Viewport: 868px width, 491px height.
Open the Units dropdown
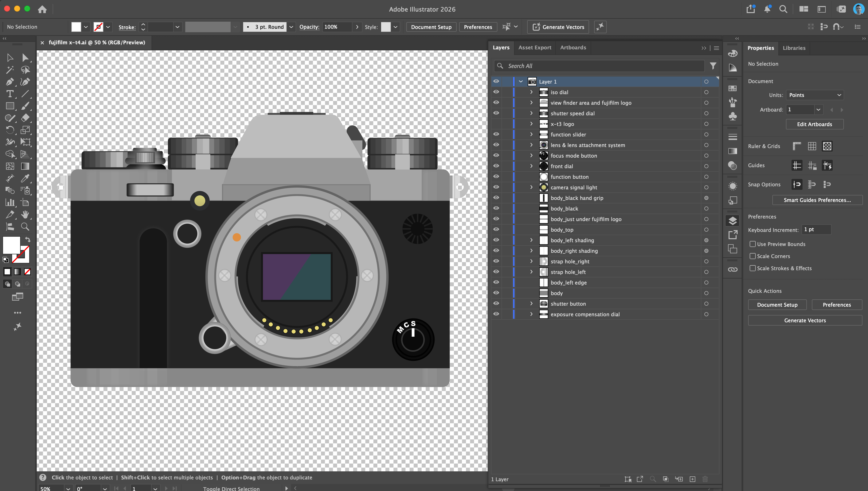tap(814, 95)
